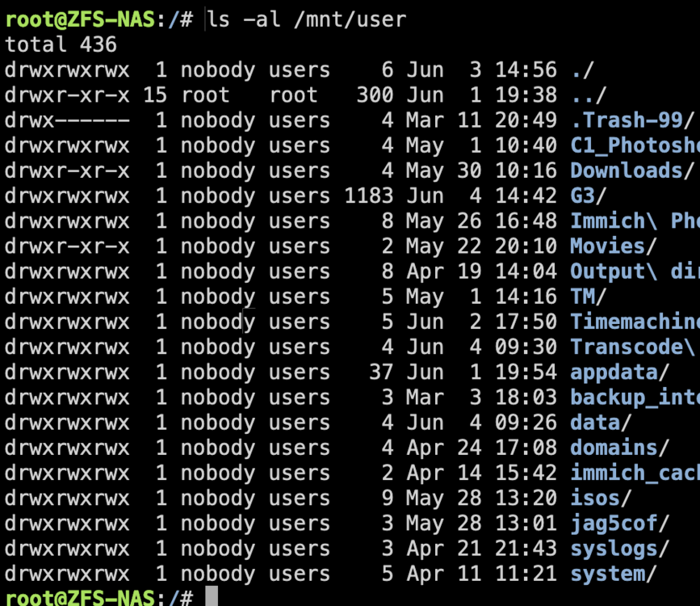This screenshot has width=700, height=606.
Task: Click the 'drwx------' permissions of .Trash-99
Action: click(67, 120)
